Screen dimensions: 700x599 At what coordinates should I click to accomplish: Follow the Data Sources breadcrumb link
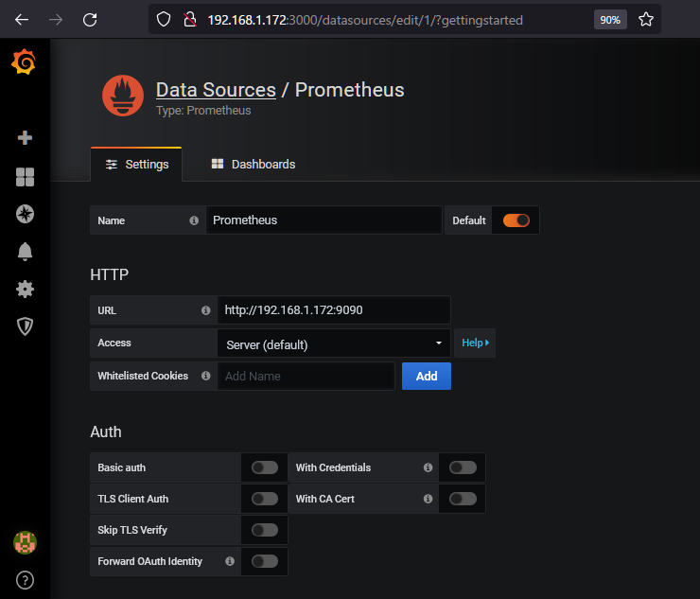pos(216,90)
